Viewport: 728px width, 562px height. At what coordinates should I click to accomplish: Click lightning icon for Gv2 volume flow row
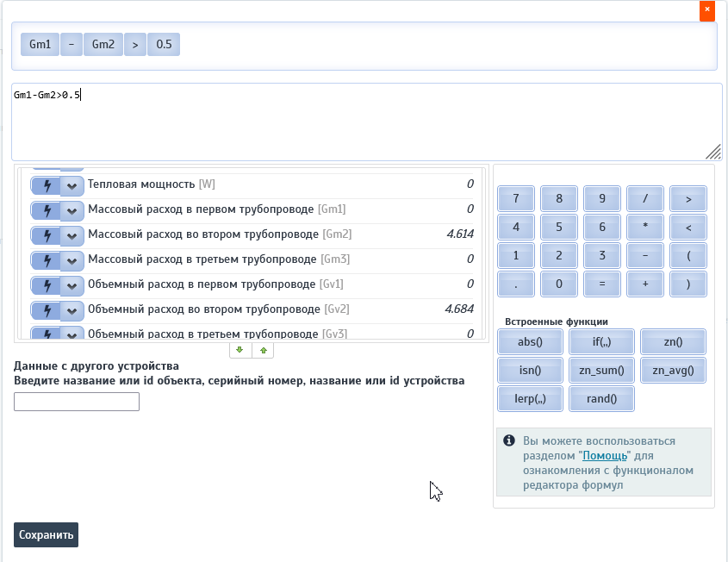pos(47,309)
